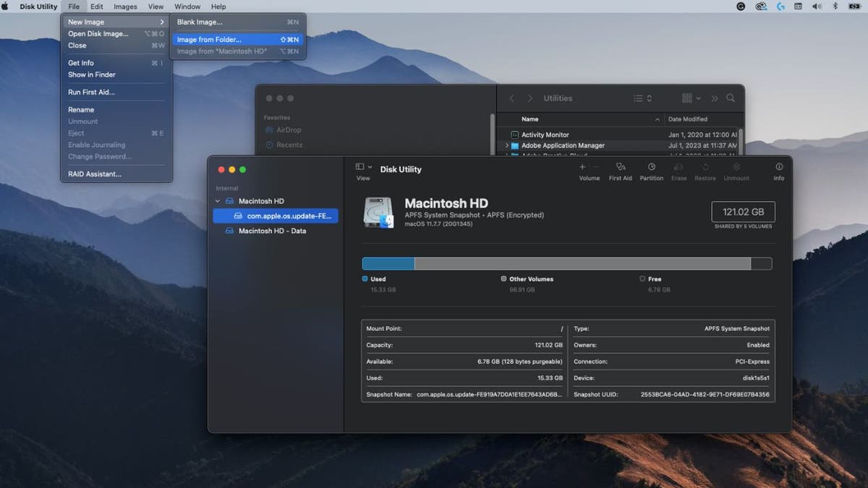Screen dimensions: 868x488
Task: Click the sound volume menu bar icon
Action: click(x=817, y=7)
